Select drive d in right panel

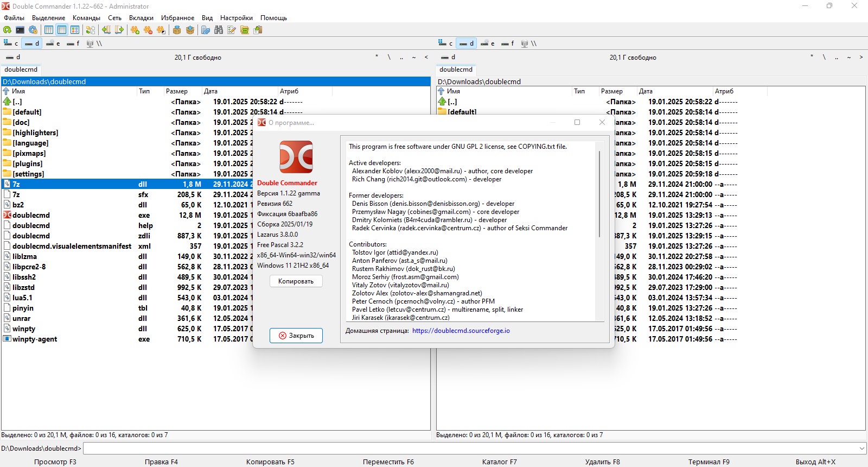(467, 43)
